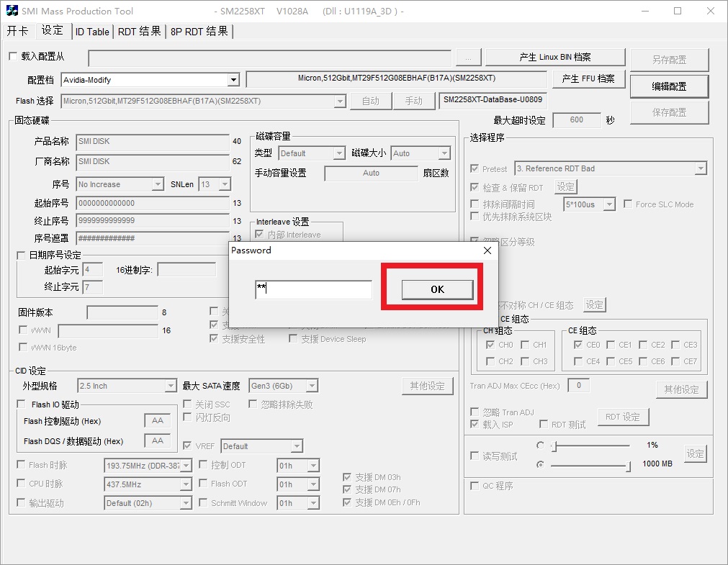Open the 外型规格 2.5 Inch dropdown
The image size is (728, 565).
click(171, 386)
